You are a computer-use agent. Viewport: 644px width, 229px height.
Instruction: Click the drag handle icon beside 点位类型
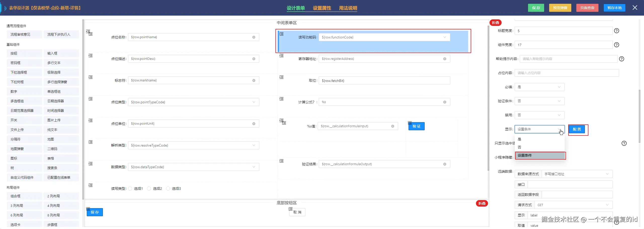(91, 99)
